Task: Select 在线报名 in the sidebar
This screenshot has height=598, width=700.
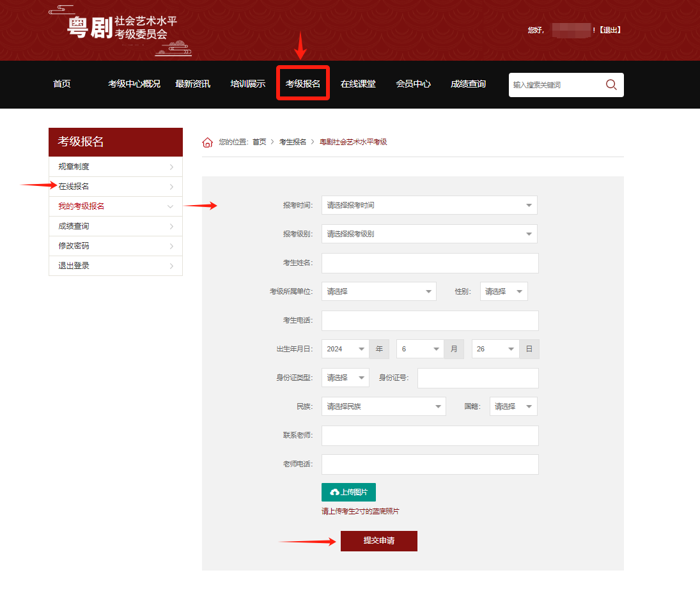Action: [x=115, y=187]
